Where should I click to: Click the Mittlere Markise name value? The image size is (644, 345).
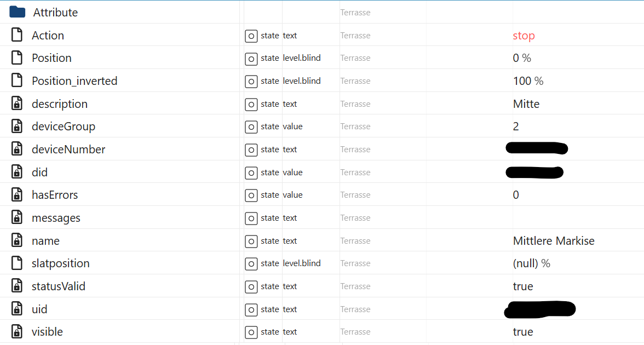point(554,241)
